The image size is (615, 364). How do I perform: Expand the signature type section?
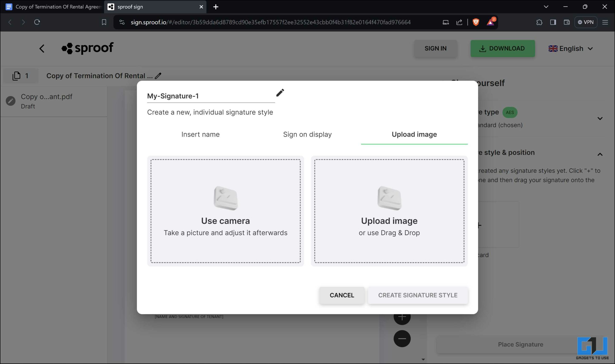pyautogui.click(x=600, y=119)
